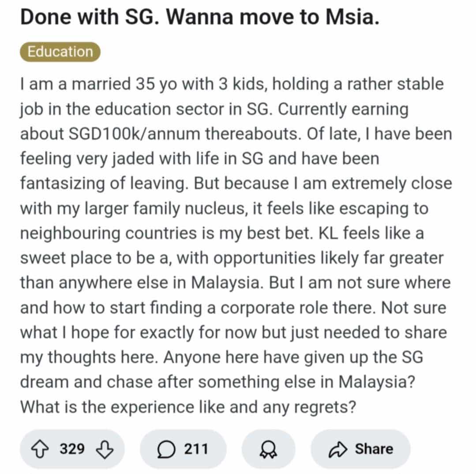Select the Education flair tag
The width and height of the screenshot is (476, 474).
point(60,52)
